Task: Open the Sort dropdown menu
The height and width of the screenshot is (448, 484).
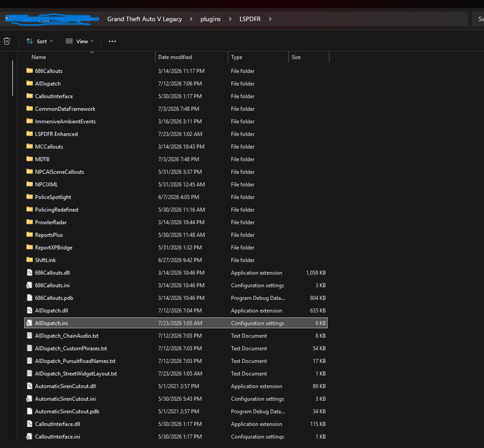Action: click(39, 41)
